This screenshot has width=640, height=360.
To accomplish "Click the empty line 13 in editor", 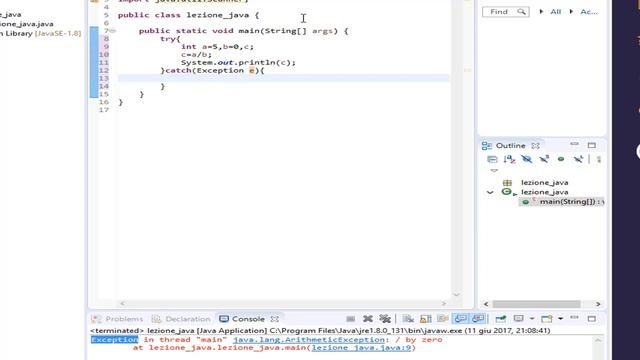I will (x=283, y=78).
